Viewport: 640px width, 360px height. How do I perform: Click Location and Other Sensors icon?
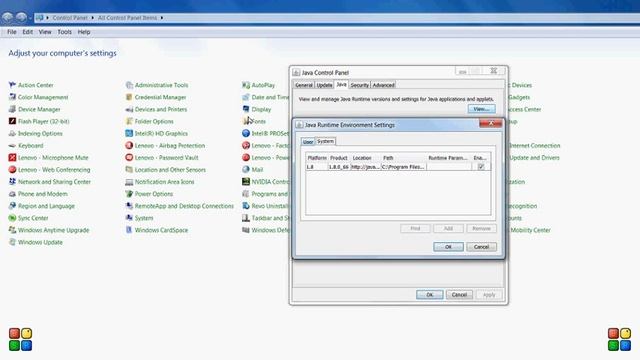[x=129, y=170]
